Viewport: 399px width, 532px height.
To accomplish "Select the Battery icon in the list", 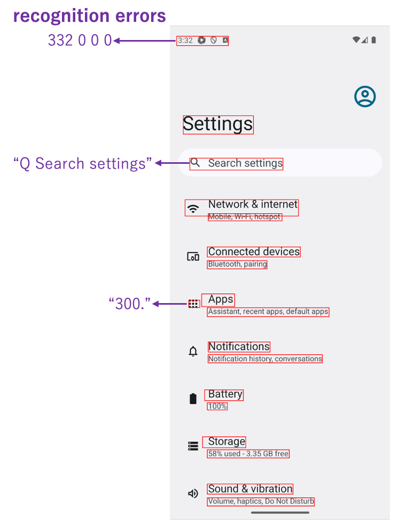I will [193, 398].
